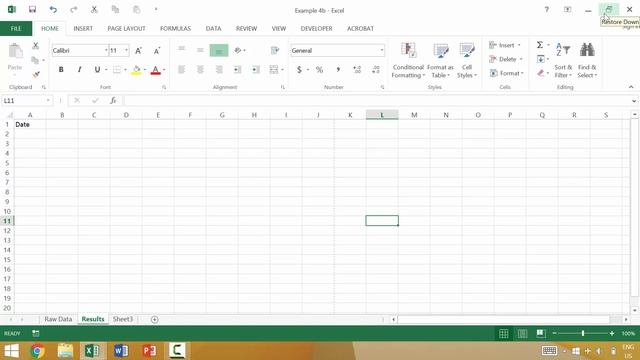This screenshot has width=640, height=360.
Task: Click the AutoSum sigma icon
Action: pos(540,45)
